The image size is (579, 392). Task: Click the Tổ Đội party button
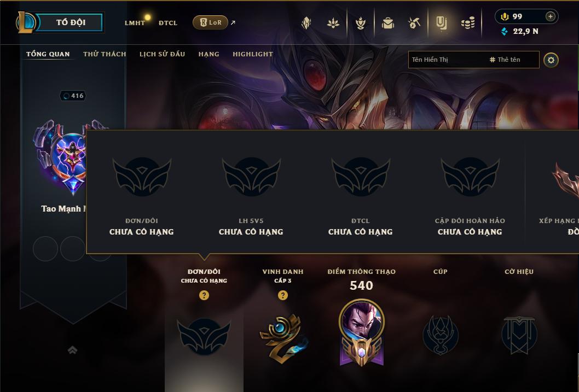[71, 22]
